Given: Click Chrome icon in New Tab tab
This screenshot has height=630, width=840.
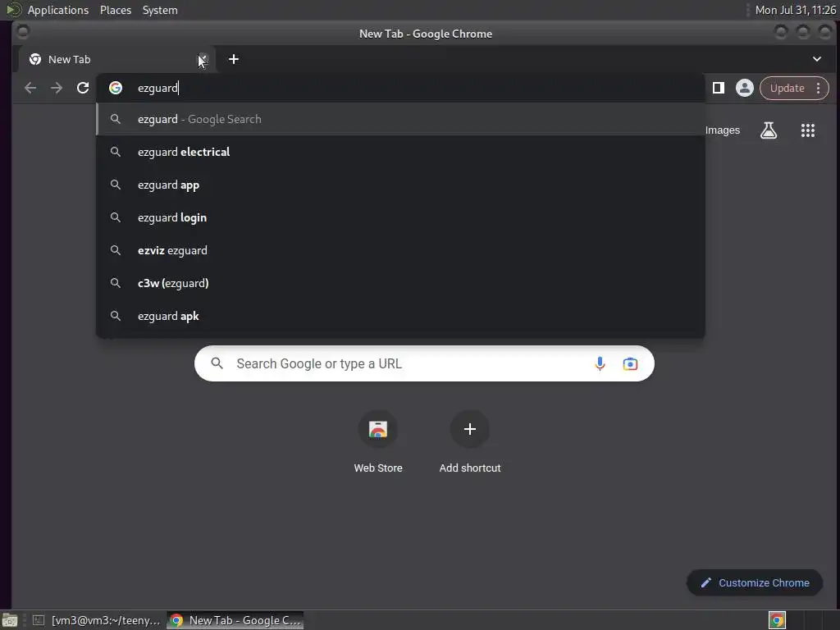Looking at the screenshot, I should pos(35,59).
